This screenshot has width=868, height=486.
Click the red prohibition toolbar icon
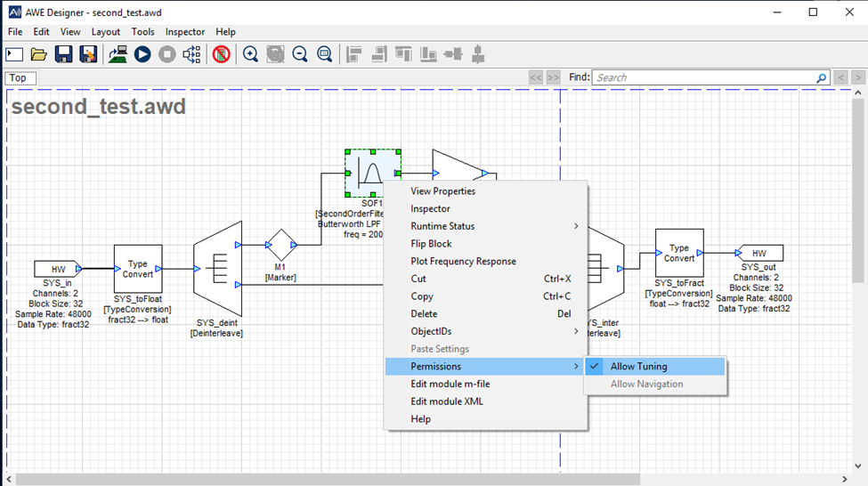221,54
